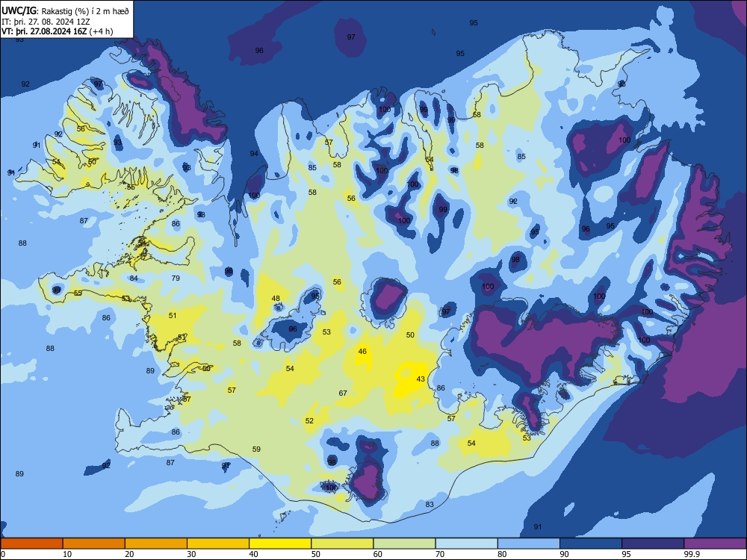
Task: Click the pale blue 70–80 legend swatch
Action: click(x=466, y=544)
